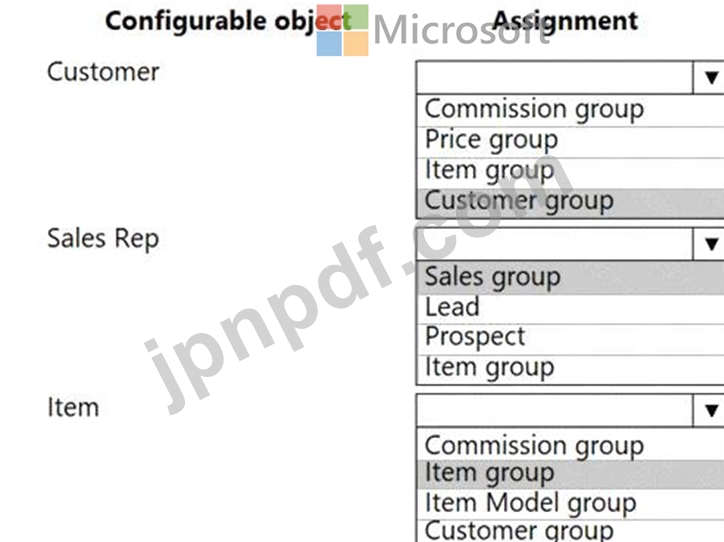This screenshot has height=542, width=724.
Task: Select Item group in the Sales Rep list
Action: (x=489, y=368)
